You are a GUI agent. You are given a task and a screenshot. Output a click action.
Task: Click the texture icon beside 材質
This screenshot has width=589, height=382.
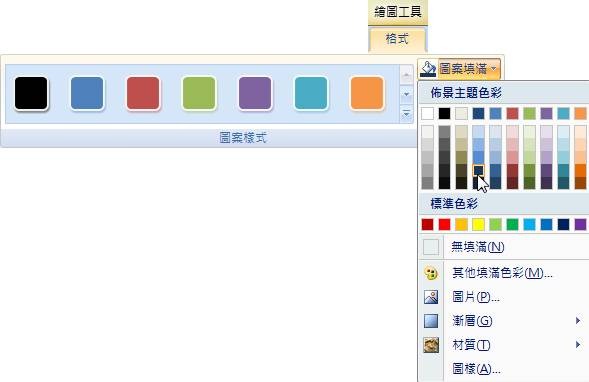431,345
